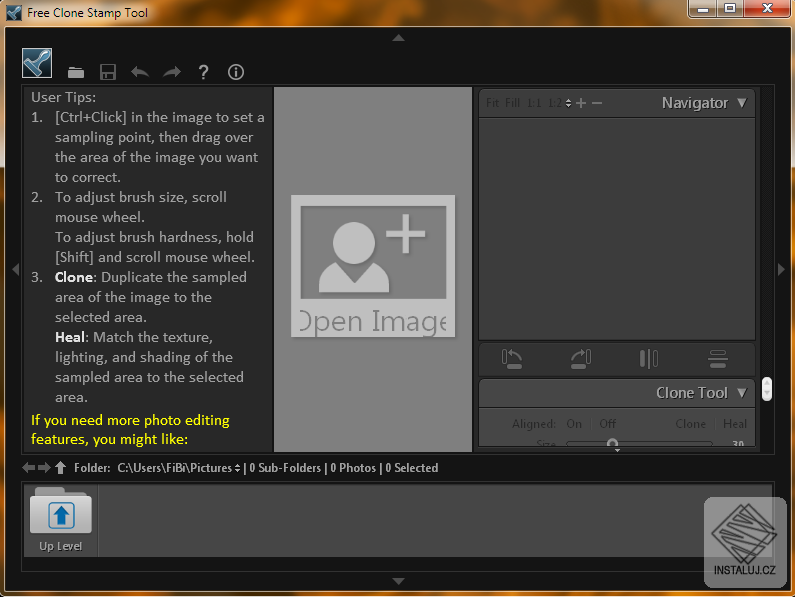
Task: Close the Free Clone Stamp Tool window
Action: point(767,9)
